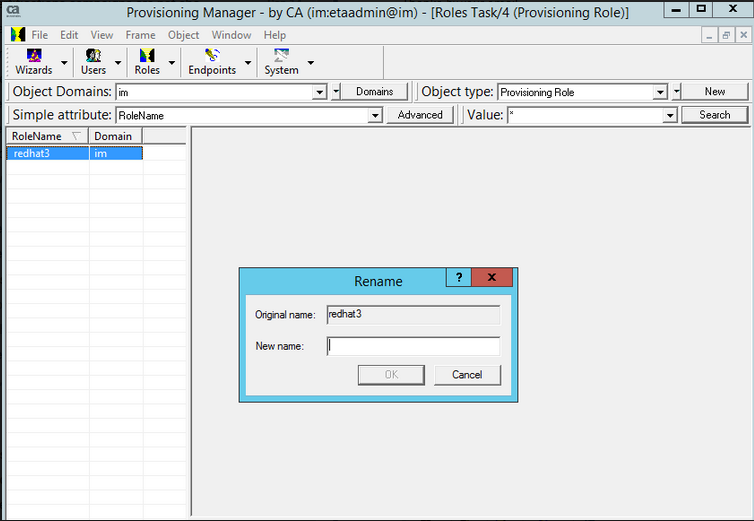Click the CA application icon in title bar
The height and width of the screenshot is (521, 754).
tap(14, 11)
